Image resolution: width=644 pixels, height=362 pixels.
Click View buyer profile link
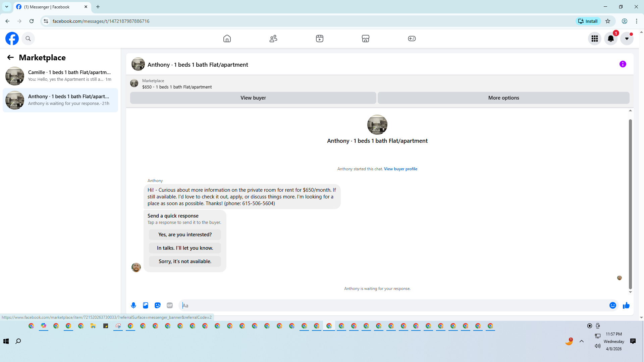click(x=400, y=169)
